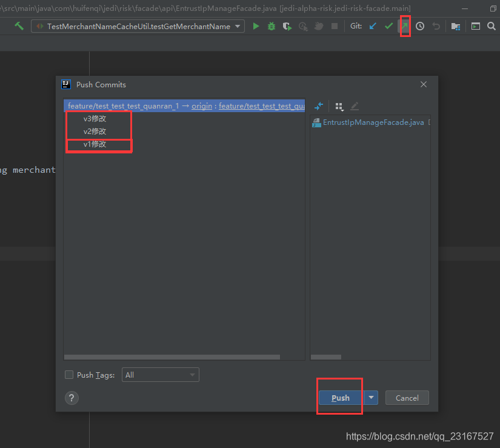Click the blue converging-arrows icon above the file list
Viewport: 500px width, 448px height.
[319, 106]
